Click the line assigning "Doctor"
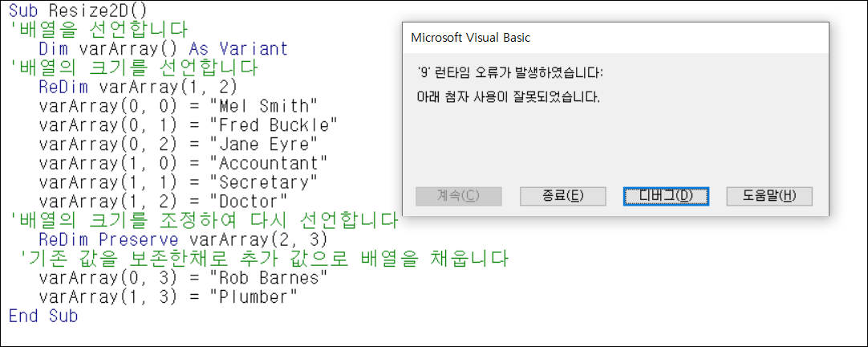The image size is (868, 347). [163, 202]
